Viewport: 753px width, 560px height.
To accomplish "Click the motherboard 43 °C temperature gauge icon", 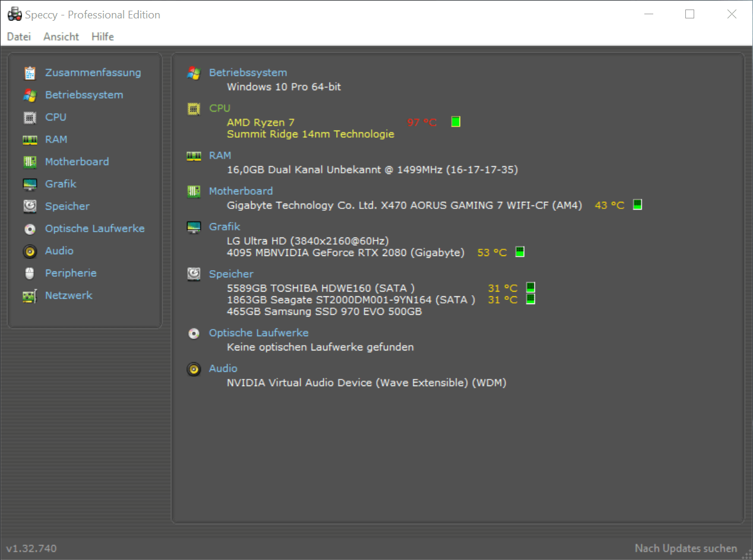I will pos(637,205).
